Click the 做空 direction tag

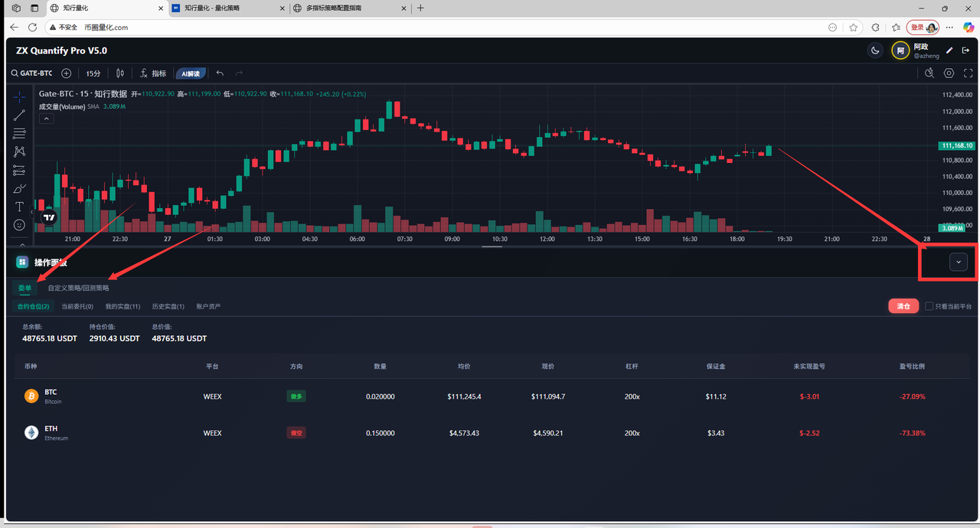pos(296,433)
